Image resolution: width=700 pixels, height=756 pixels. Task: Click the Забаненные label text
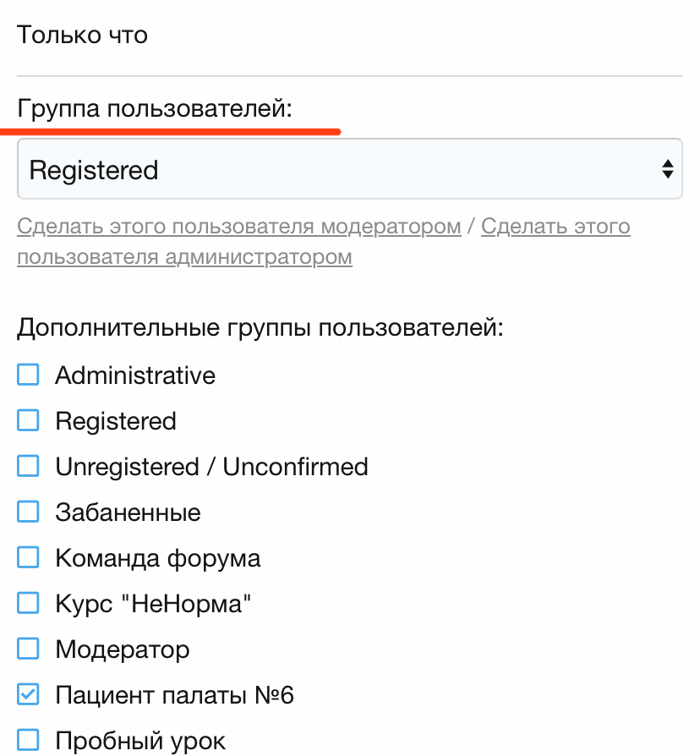128,512
